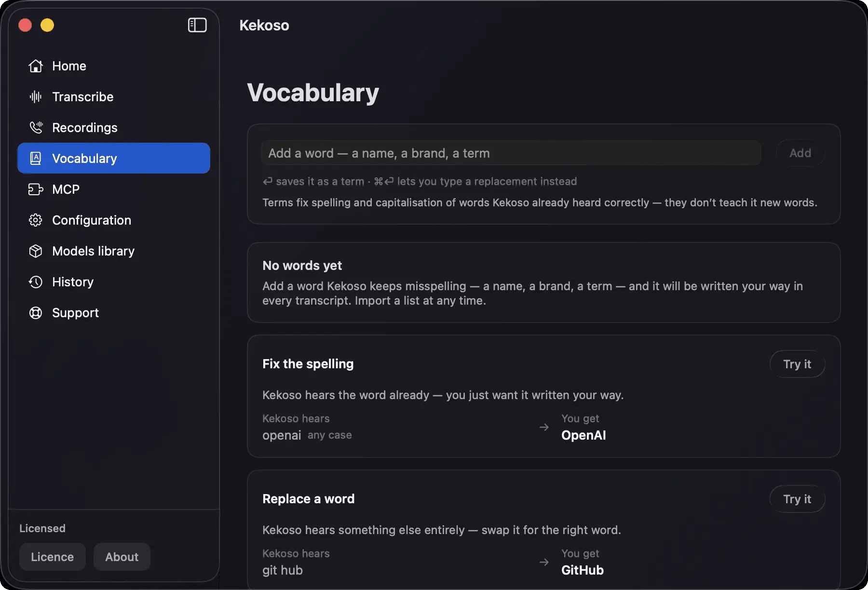Open the Models library page
868x590 pixels.
click(114, 251)
